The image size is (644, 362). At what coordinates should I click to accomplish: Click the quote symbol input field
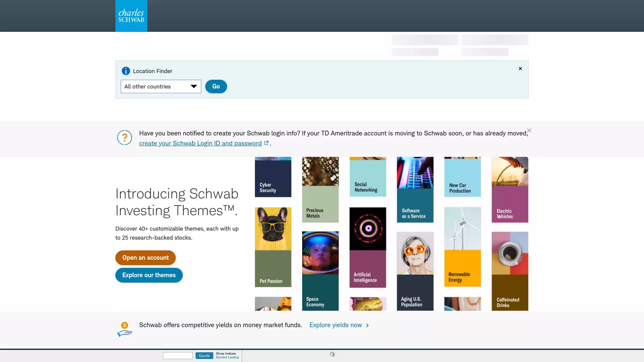tap(177, 356)
